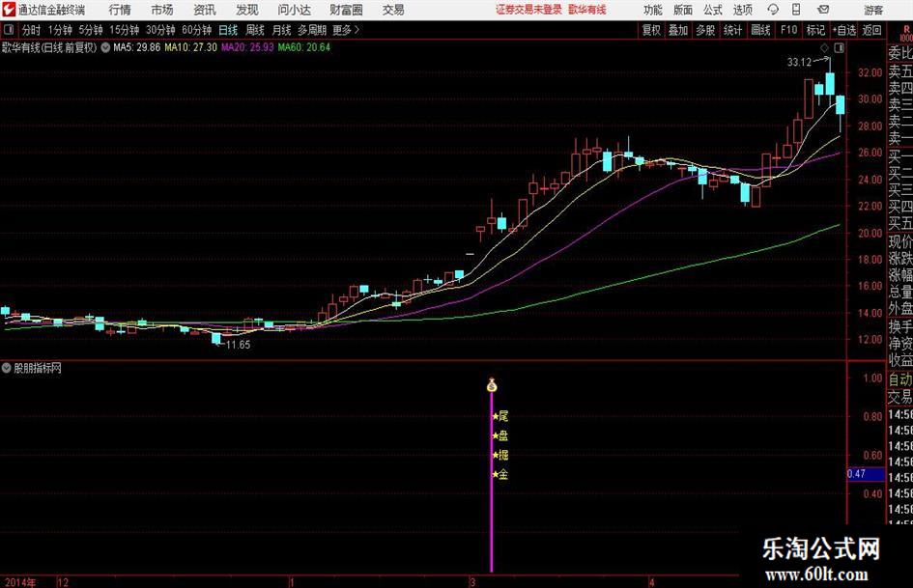The height and width of the screenshot is (588, 913).
Task: Open the mobile phone icon
Action: tap(796, 10)
